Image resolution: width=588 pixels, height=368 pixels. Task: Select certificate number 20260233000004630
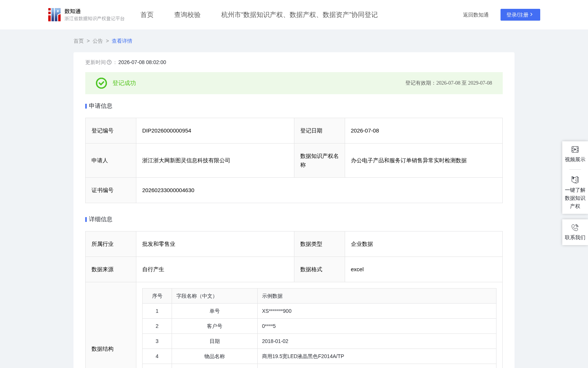[168, 190]
